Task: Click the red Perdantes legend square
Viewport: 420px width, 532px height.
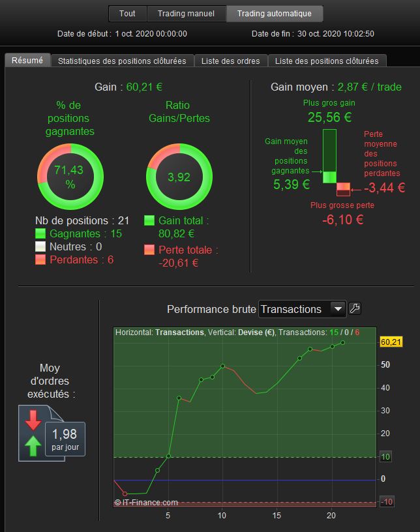Action: pos(40,259)
